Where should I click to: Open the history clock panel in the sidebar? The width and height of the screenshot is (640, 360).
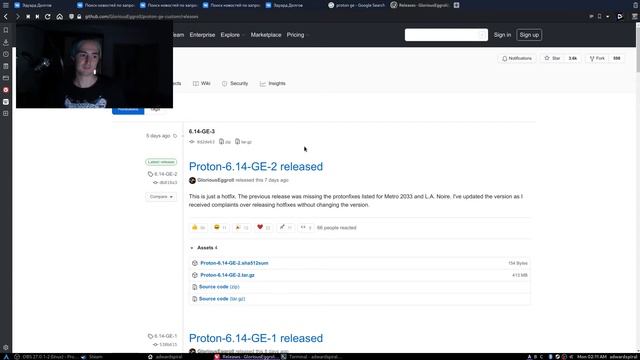point(6,54)
